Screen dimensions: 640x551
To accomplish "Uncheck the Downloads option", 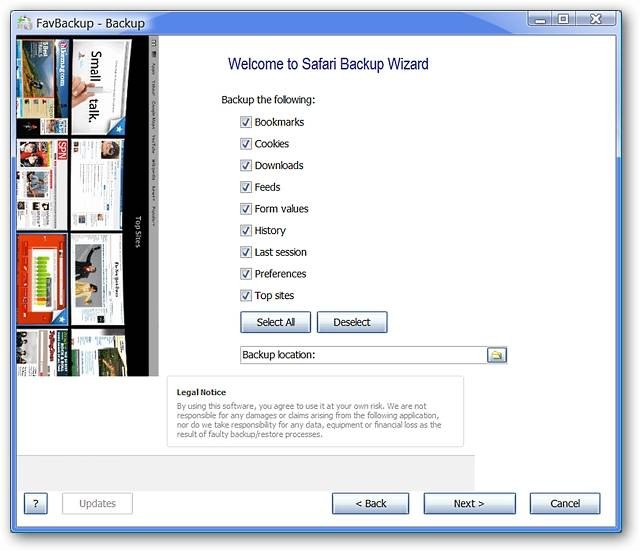I will [x=246, y=165].
